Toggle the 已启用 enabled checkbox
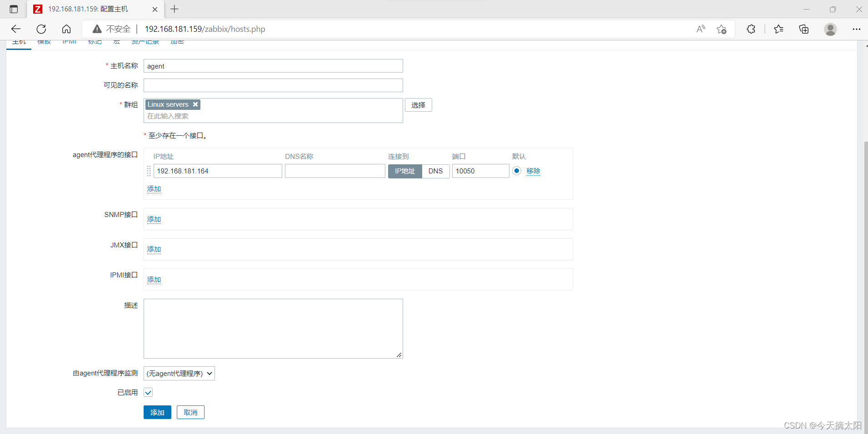The image size is (868, 434). (x=148, y=392)
